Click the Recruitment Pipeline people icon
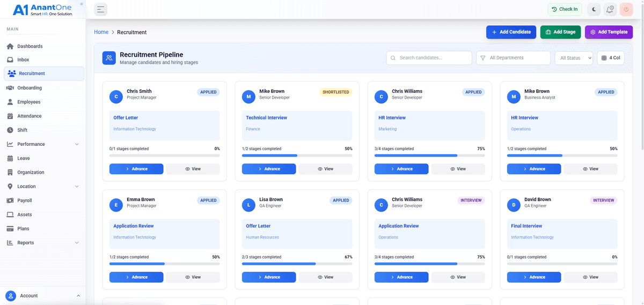The height and width of the screenshot is (305, 644). pyautogui.click(x=109, y=58)
